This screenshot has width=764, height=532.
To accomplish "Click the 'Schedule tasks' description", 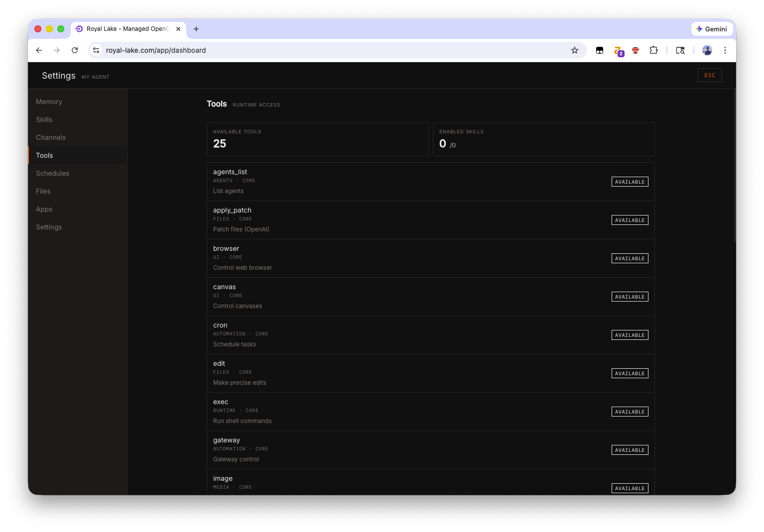I will click(235, 344).
